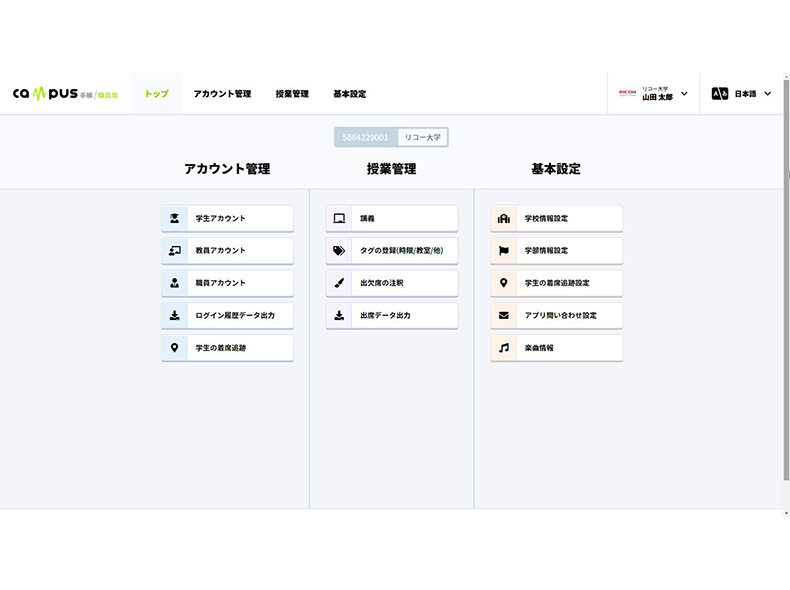Click the laptop icon beside 講義

(339, 218)
